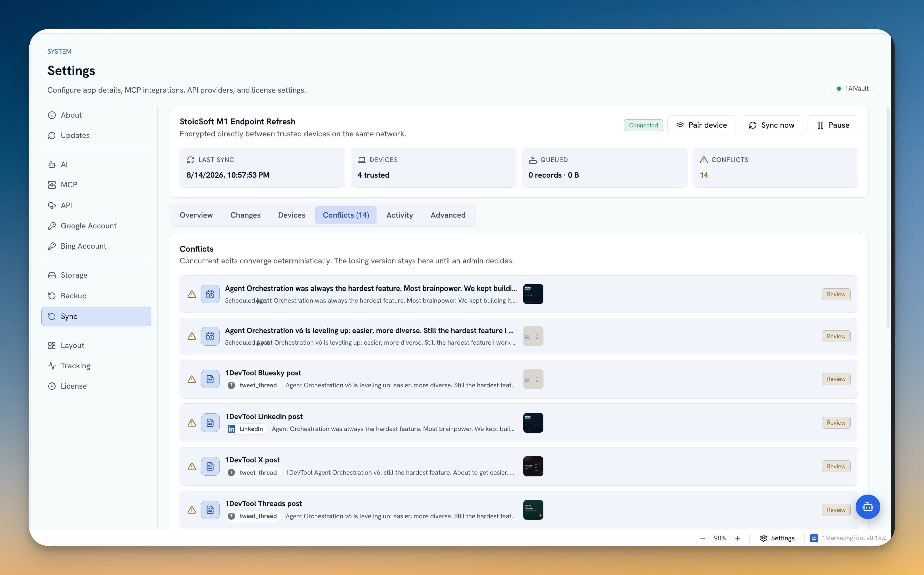Click the Pair device button
This screenshot has width=924, height=575.
point(701,125)
